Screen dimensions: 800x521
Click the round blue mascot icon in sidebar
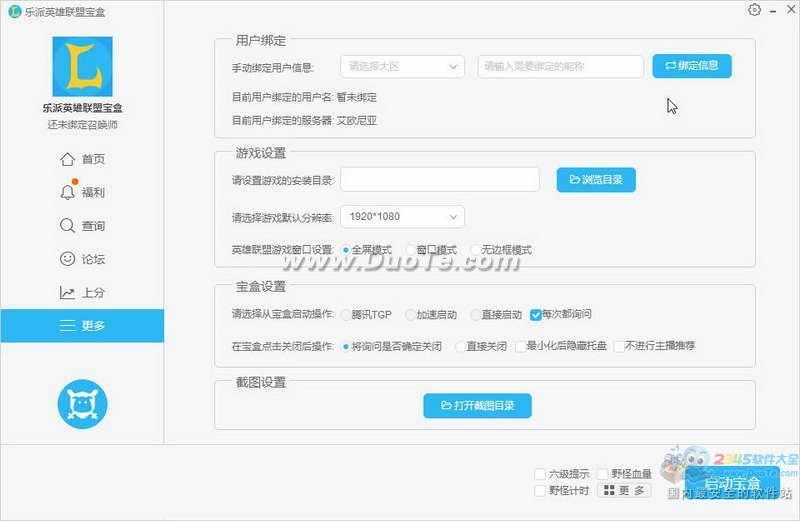coord(82,403)
